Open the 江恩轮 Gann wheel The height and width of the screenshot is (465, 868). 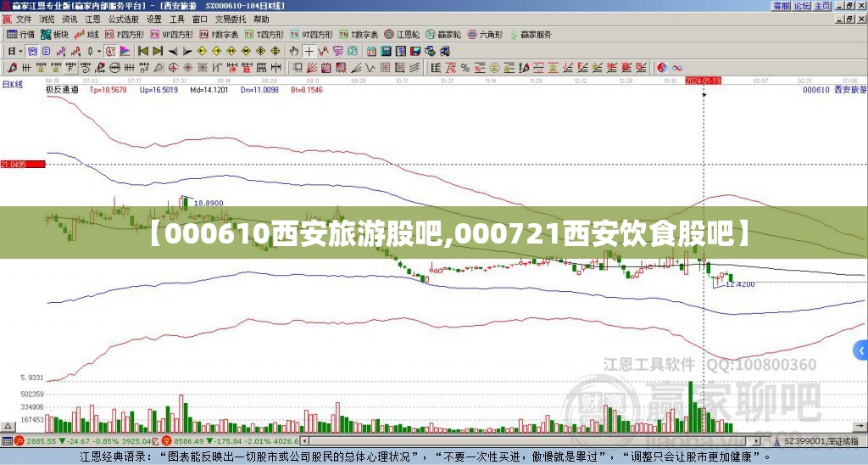point(402,34)
